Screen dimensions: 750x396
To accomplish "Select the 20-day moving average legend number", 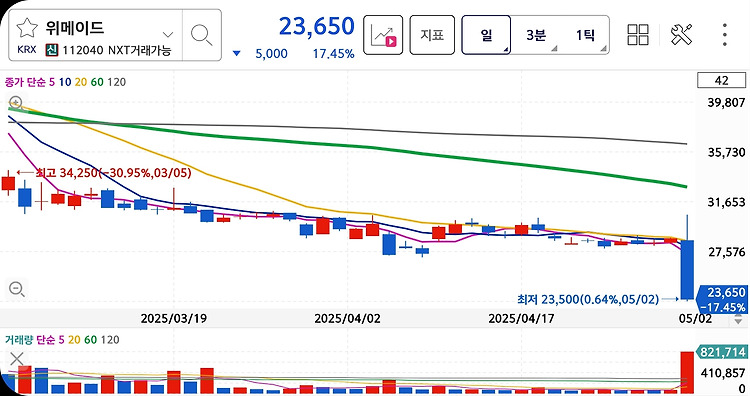I will tap(81, 82).
